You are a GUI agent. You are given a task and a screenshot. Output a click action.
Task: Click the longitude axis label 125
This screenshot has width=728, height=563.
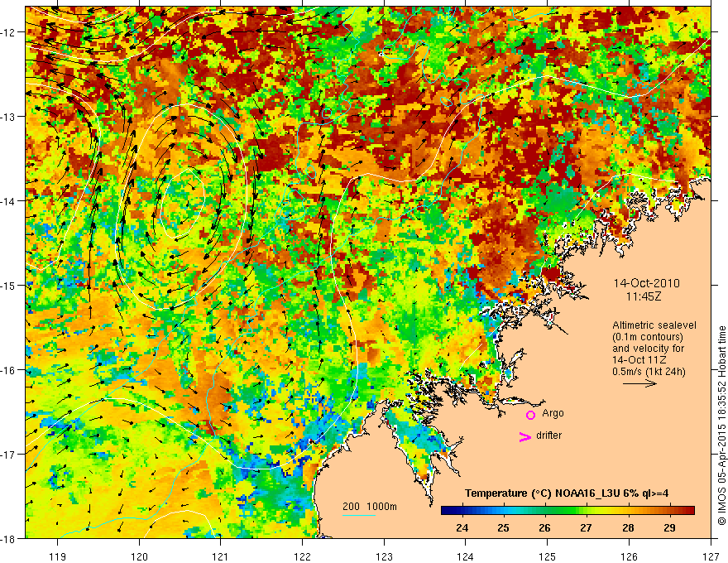548,556
